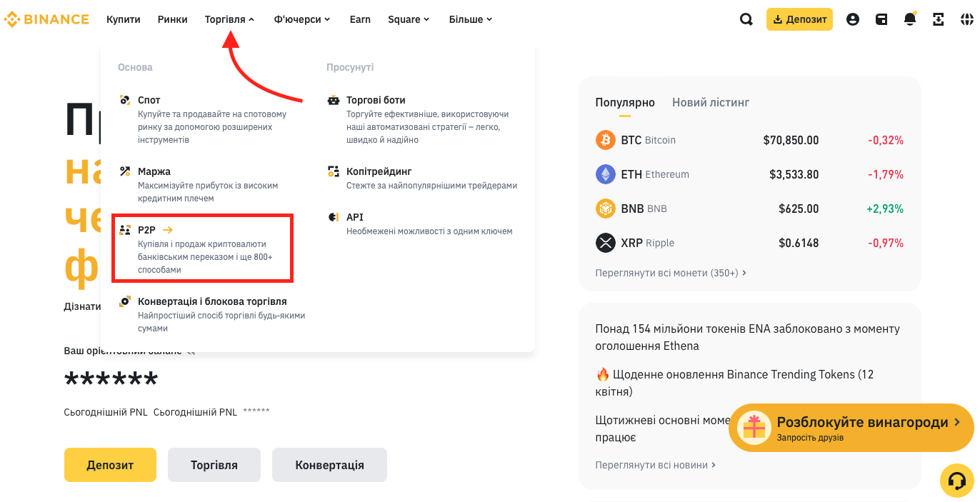The width and height of the screenshot is (980, 502).
Task: Click the API icon
Action: 334,217
